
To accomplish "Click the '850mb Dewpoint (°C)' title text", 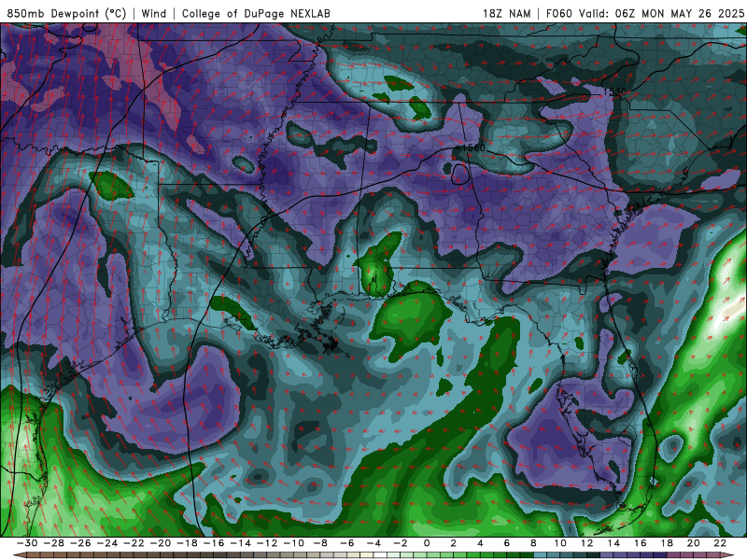I will click(x=66, y=13).
